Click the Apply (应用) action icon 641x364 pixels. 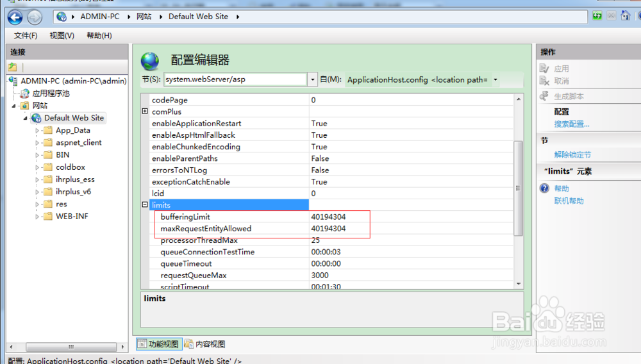click(544, 68)
